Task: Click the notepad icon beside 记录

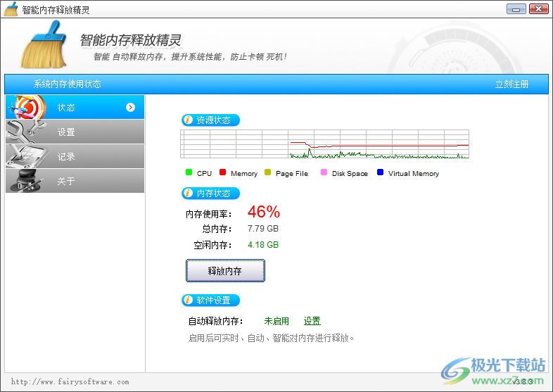Action: (25, 156)
